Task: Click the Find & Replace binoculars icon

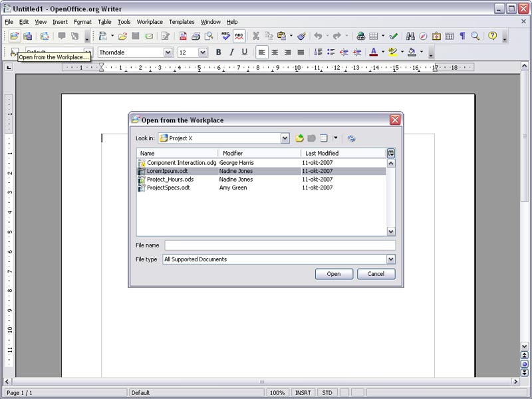Action: (410, 36)
